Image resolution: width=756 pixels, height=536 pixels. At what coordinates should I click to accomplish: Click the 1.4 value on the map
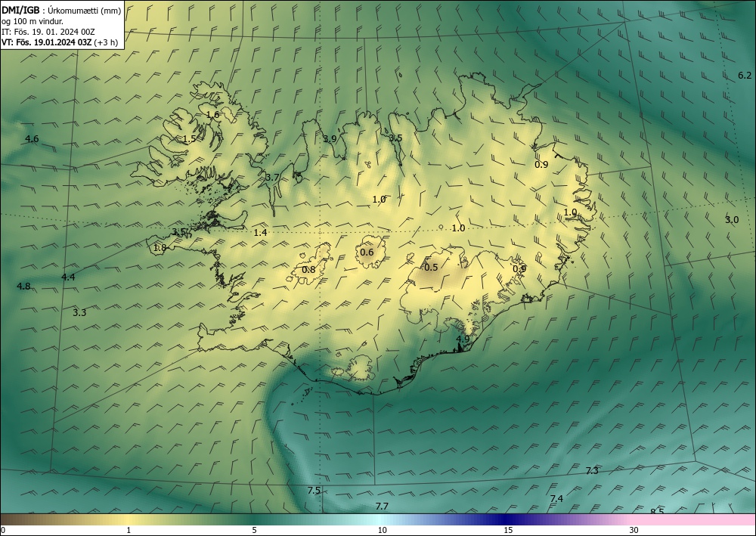[260, 233]
